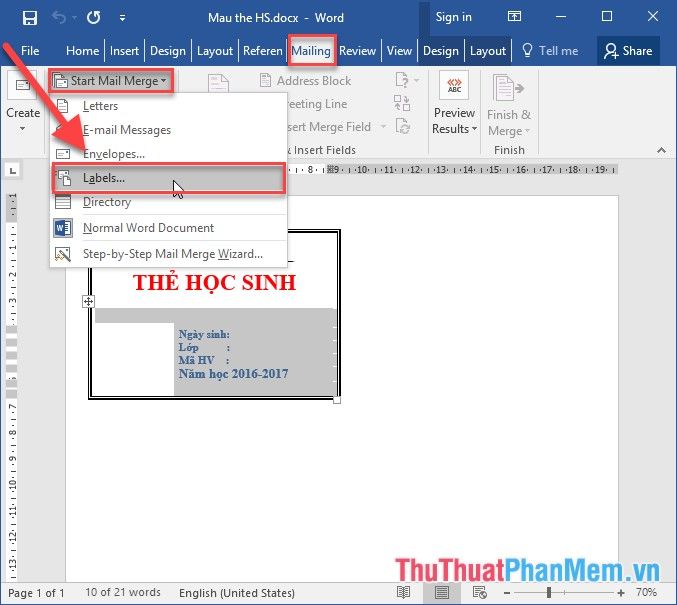Open Customize Quick Access Toolbar arrow
Screen dimensions: 677x605
point(122,17)
